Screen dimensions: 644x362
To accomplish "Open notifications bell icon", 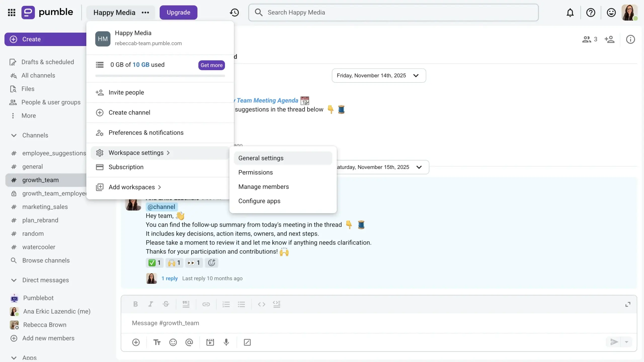I will click(x=570, y=12).
